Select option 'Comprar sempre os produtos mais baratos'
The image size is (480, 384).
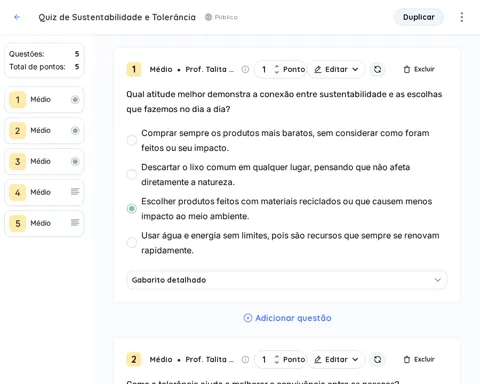point(132,140)
